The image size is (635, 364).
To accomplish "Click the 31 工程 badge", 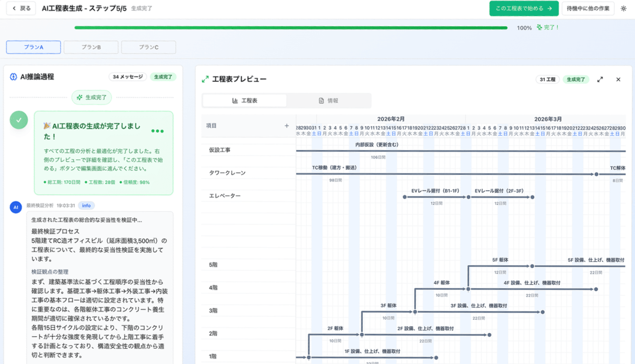I will [x=547, y=79].
